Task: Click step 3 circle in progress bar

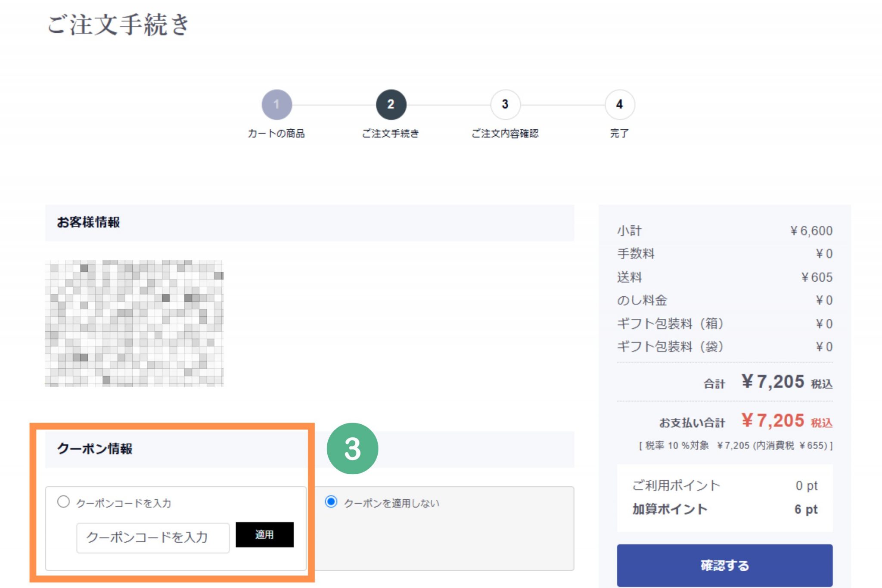Action: click(x=505, y=104)
